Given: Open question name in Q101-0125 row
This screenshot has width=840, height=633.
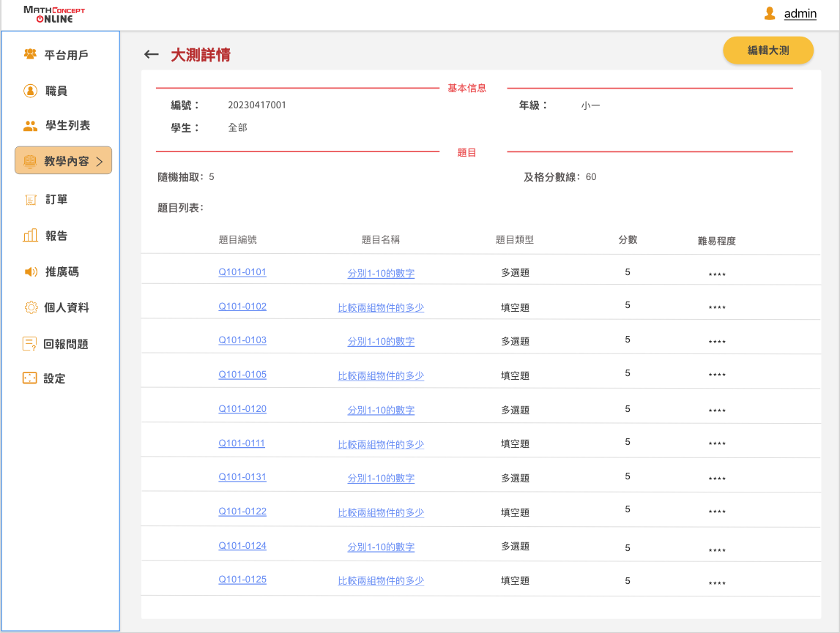Looking at the screenshot, I should click(381, 580).
